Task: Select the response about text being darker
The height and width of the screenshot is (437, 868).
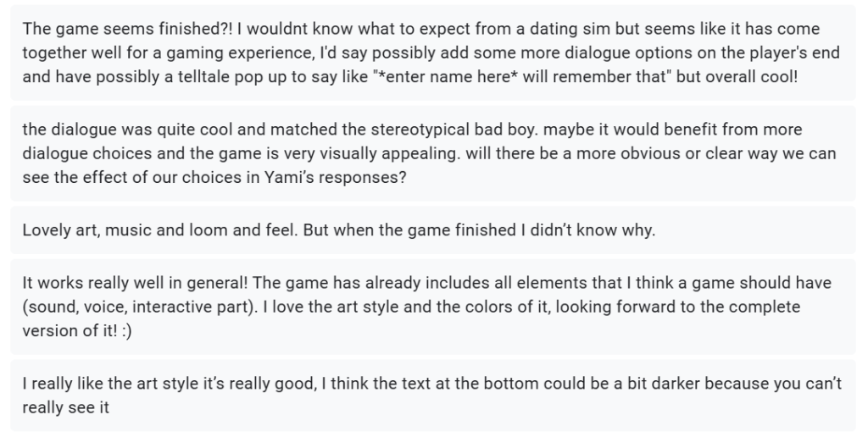Action: [433, 396]
